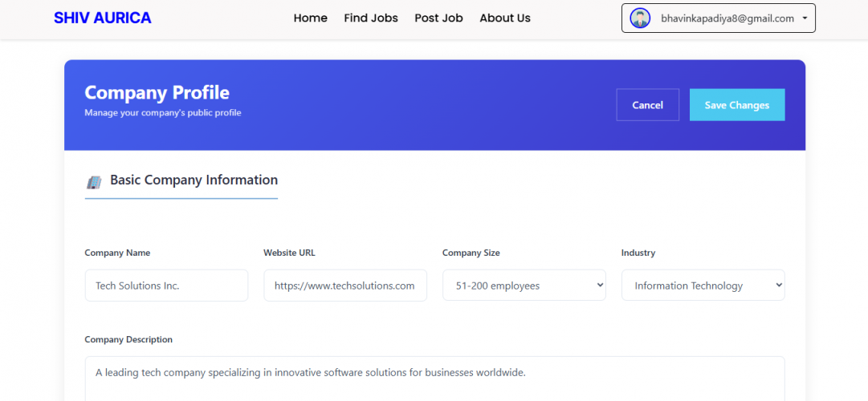Click the user avatar icon

(640, 18)
